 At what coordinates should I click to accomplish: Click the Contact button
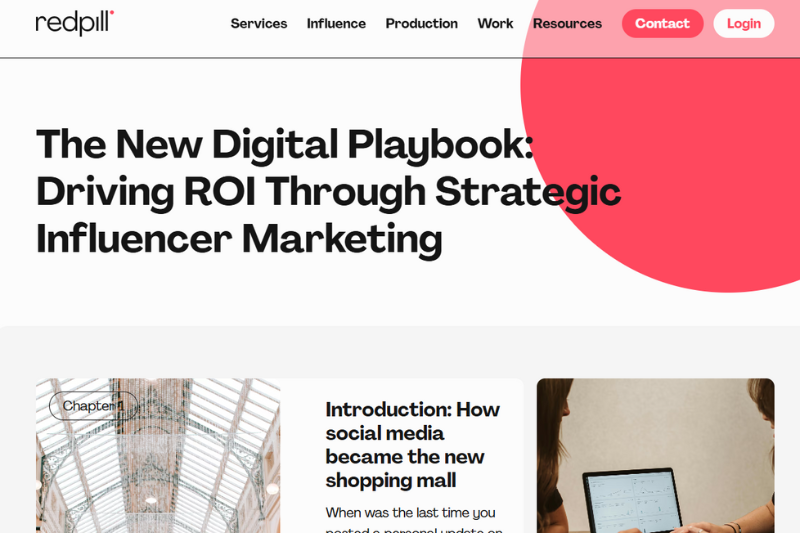pos(662,23)
